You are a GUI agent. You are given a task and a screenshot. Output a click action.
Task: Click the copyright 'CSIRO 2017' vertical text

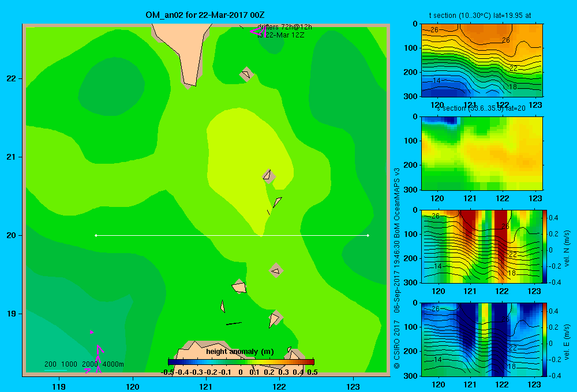point(397,344)
